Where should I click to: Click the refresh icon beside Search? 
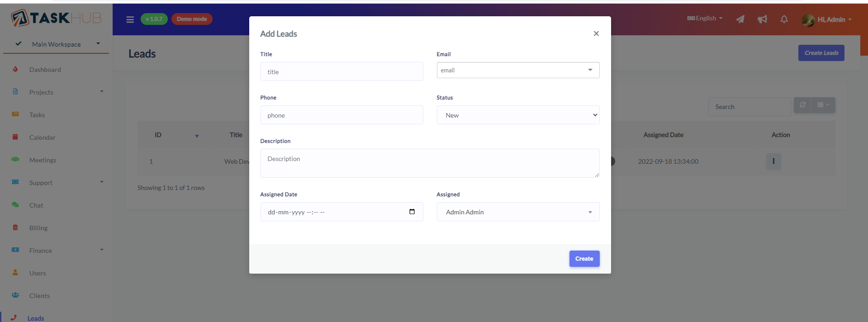pos(802,105)
